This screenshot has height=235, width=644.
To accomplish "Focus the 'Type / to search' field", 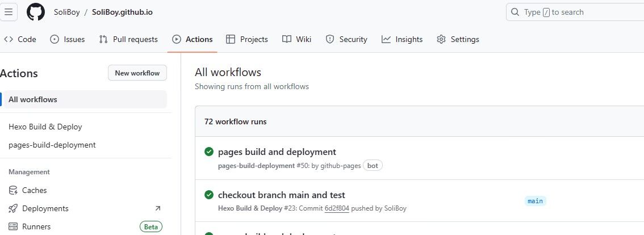I will pos(575,12).
